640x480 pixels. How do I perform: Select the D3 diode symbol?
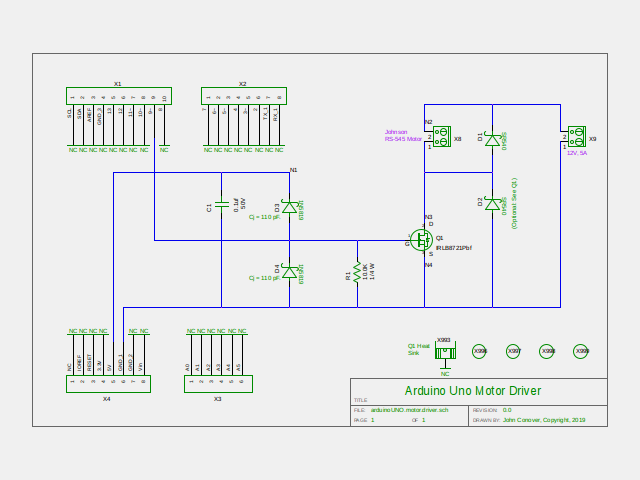[x=289, y=207]
